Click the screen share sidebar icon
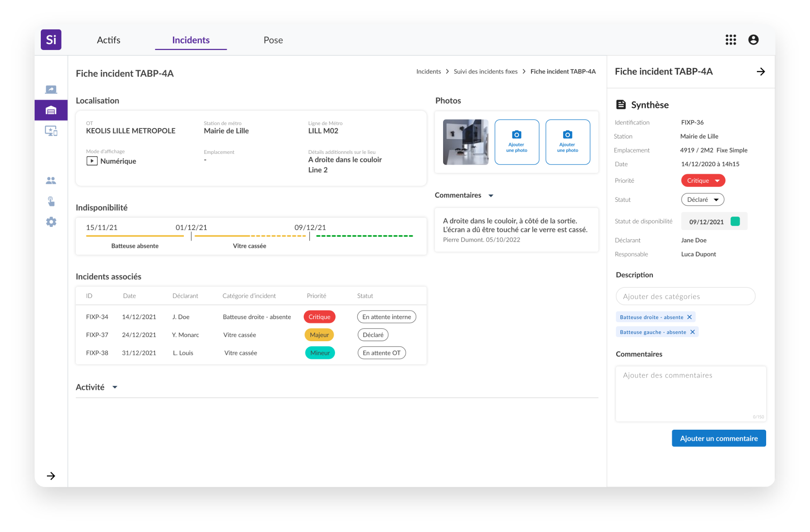The height and width of the screenshot is (532, 810). [x=51, y=90]
